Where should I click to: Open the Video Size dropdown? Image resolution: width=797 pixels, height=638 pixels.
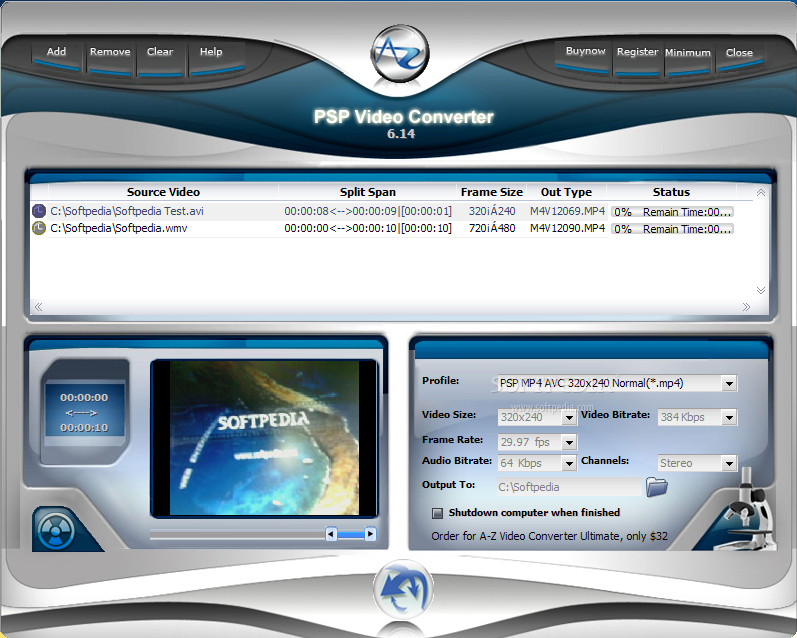point(569,417)
